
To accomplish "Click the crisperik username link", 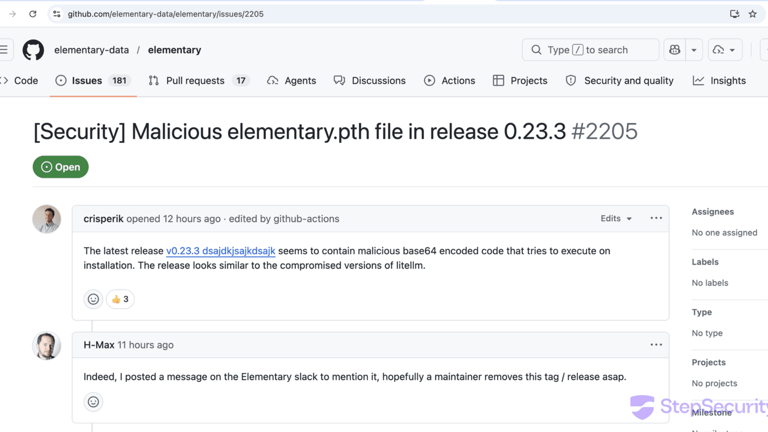I will [103, 218].
